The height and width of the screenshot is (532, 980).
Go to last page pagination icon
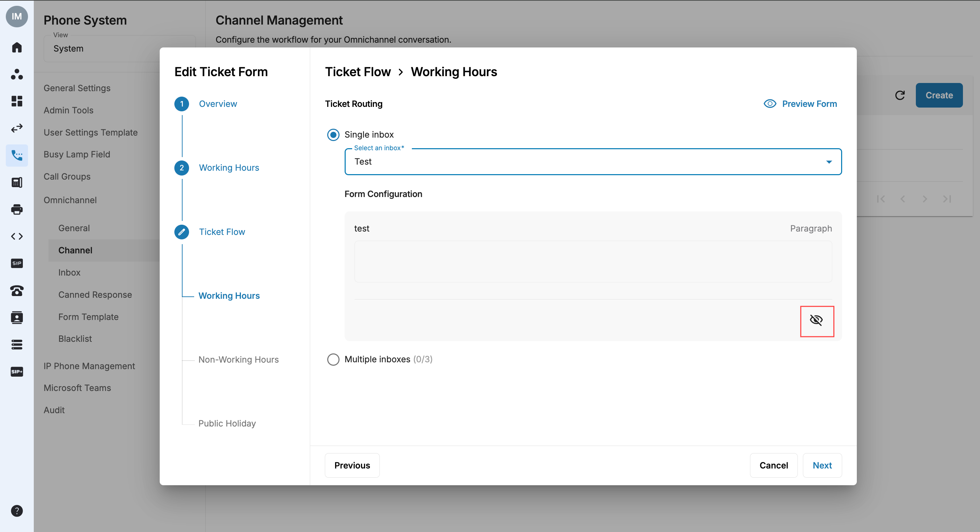tap(947, 199)
